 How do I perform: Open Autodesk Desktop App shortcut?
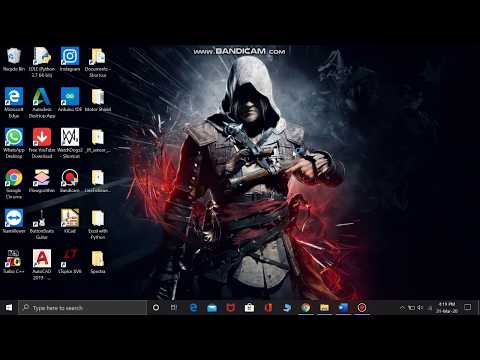click(42, 103)
